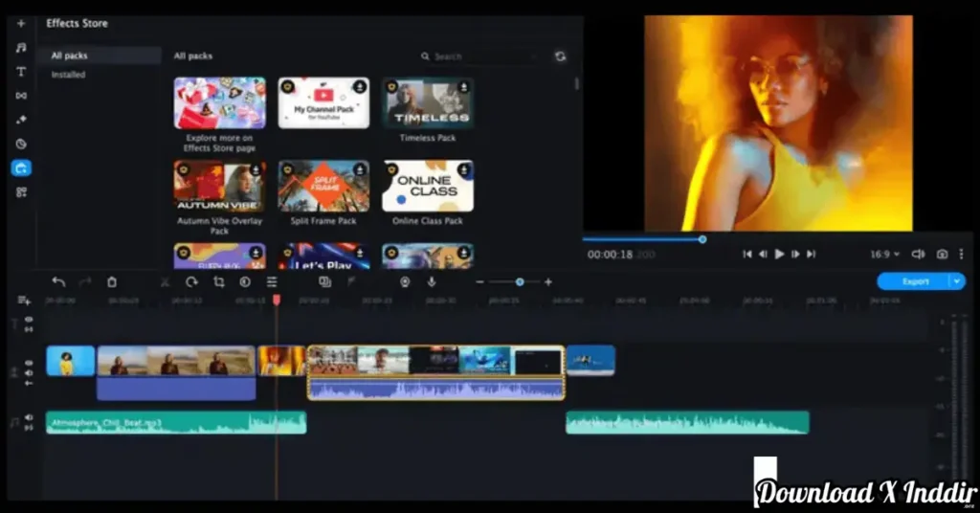This screenshot has width=980, height=513.
Task: Add a new track to the timeline
Action: pos(24,301)
